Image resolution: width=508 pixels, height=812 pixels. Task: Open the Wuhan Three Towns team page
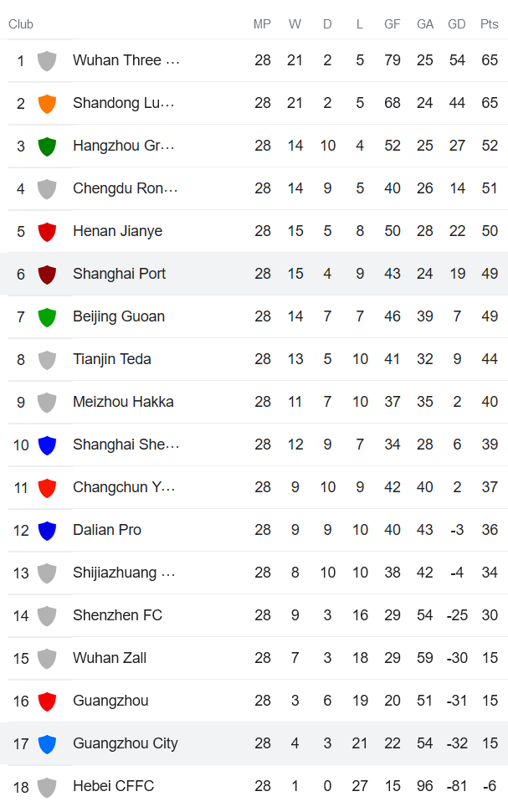pyautogui.click(x=126, y=60)
